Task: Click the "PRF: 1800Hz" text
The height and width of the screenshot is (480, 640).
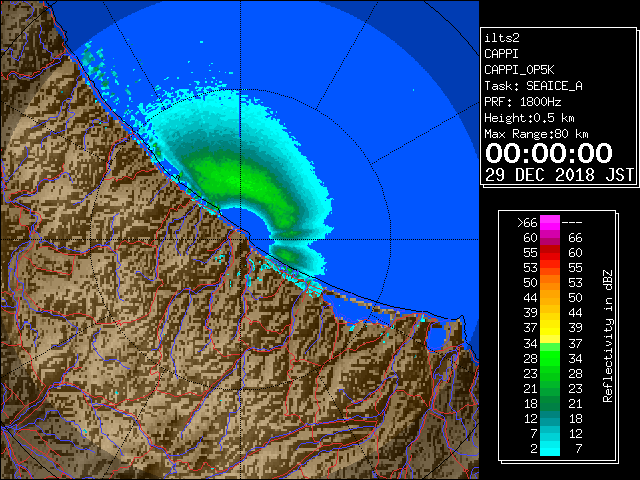Action: coord(522,102)
